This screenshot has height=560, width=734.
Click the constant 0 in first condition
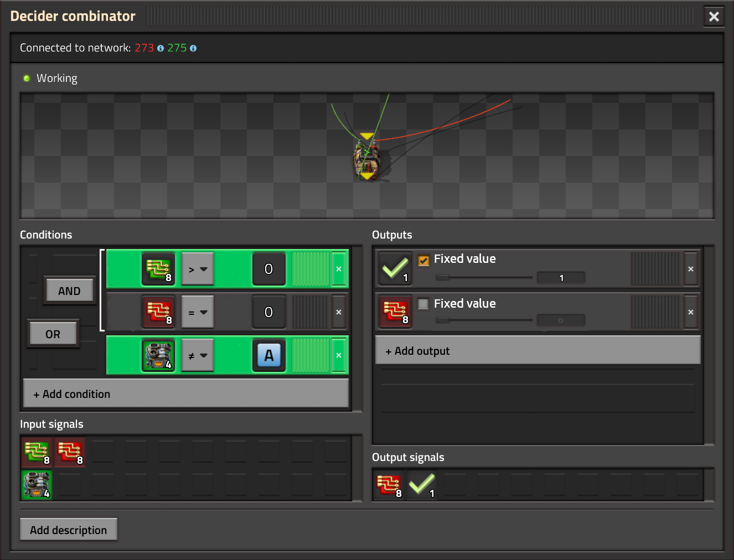click(269, 269)
